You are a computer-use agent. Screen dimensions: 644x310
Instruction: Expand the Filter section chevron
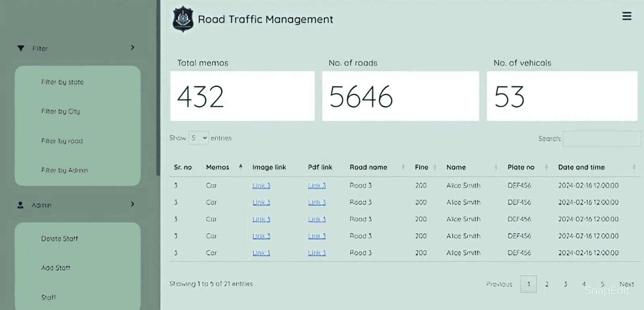[132, 48]
